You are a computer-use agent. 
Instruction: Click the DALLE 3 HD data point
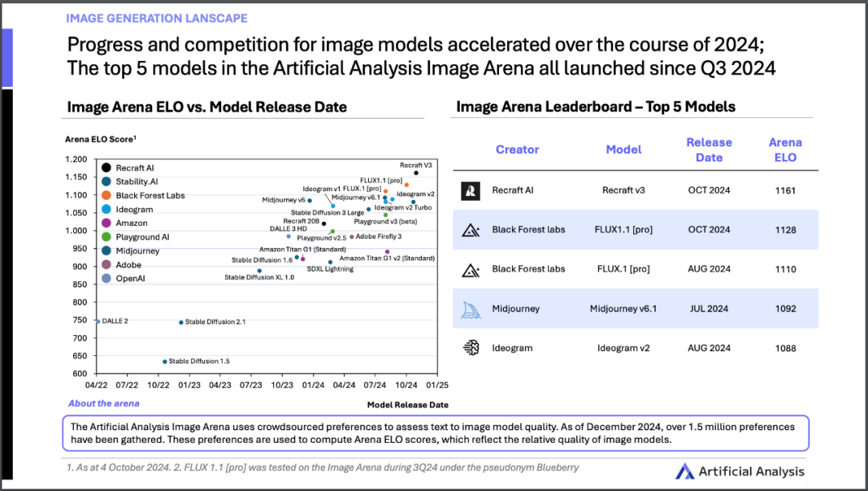point(289,236)
